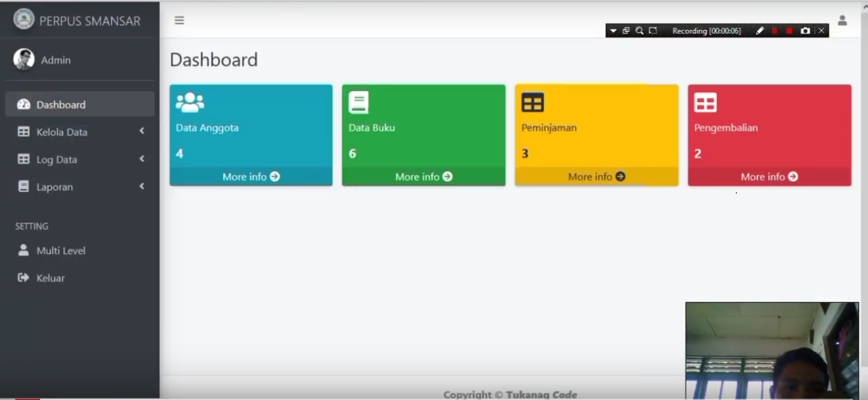Open More info on Data Anggota card
The width and height of the screenshot is (868, 400).
[x=251, y=177]
